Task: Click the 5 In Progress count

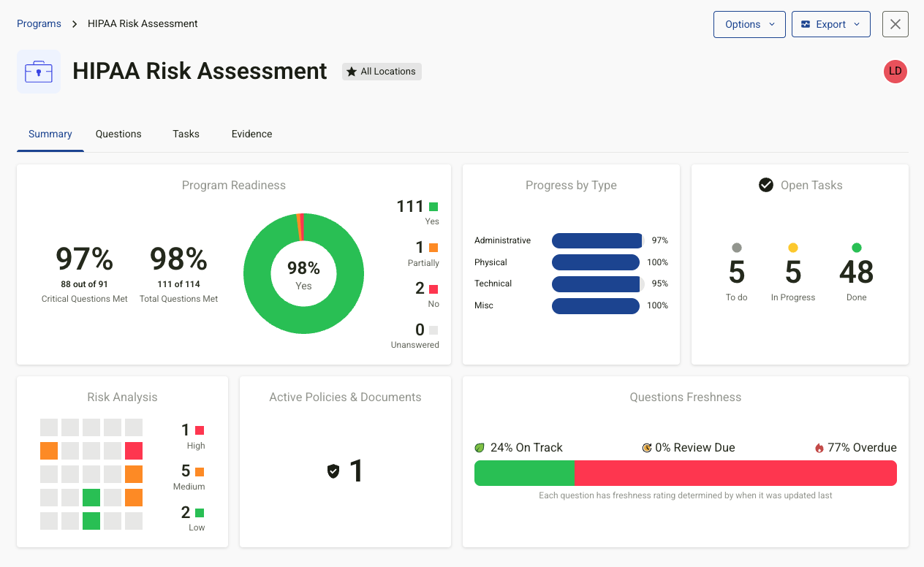Action: click(793, 273)
